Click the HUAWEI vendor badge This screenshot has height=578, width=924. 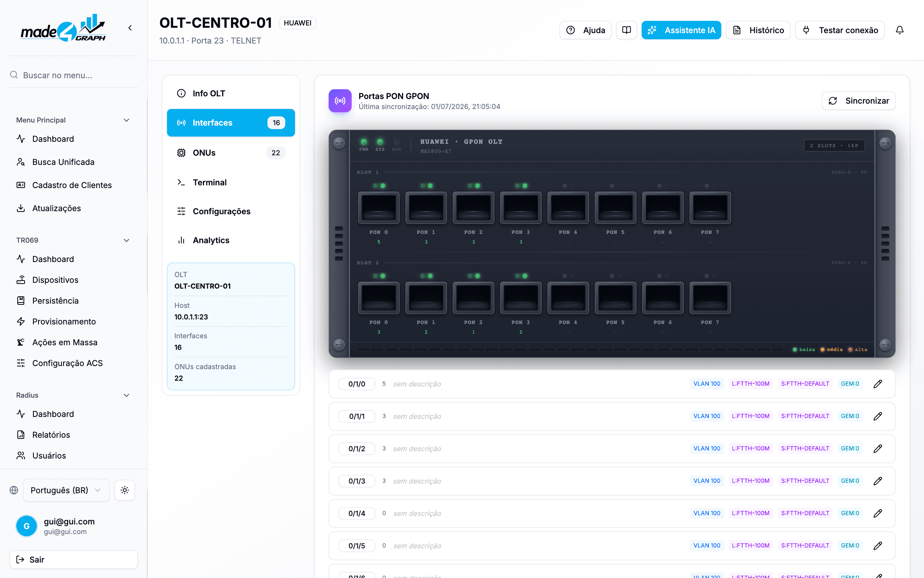click(x=298, y=23)
